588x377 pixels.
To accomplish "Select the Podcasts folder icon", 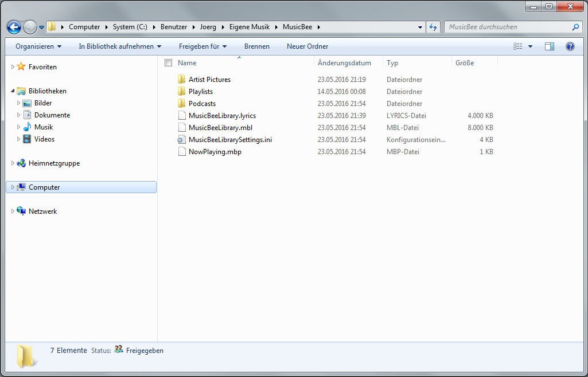I will point(181,103).
